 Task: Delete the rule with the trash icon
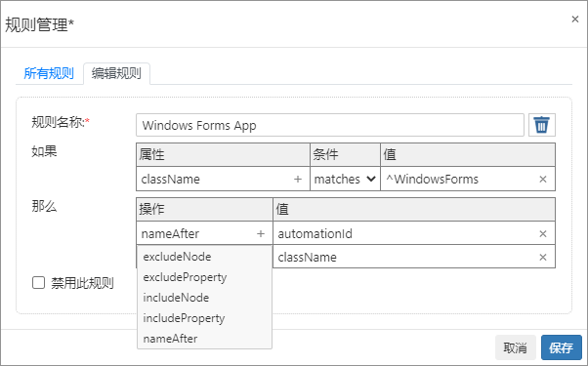(x=541, y=125)
